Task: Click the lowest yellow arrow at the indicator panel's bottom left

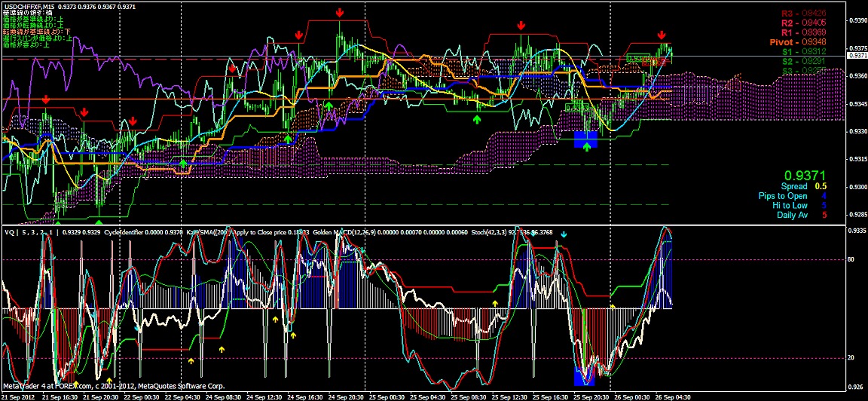Action: coord(109,381)
